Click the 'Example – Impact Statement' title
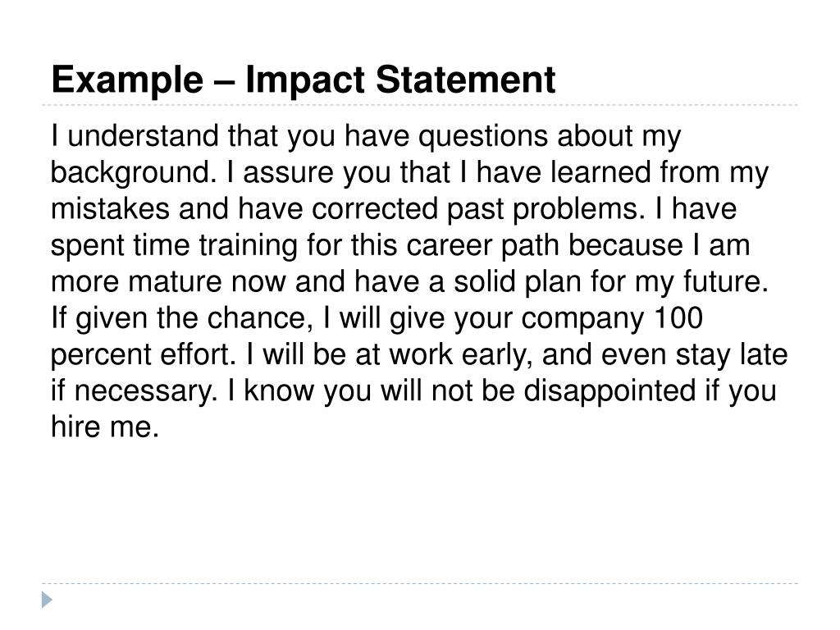The height and width of the screenshot is (630, 840). (x=304, y=80)
